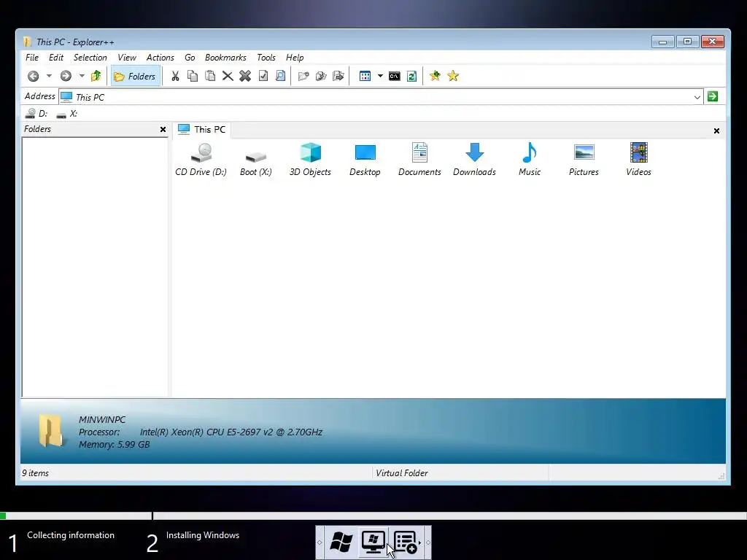
Task: Select the Desktop folder
Action: pyautogui.click(x=365, y=160)
